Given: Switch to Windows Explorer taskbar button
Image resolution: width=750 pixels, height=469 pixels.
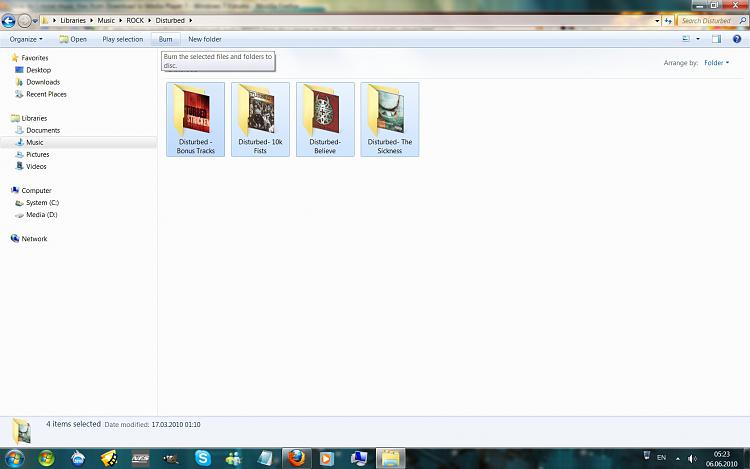Looking at the screenshot, I should pyautogui.click(x=390, y=458).
